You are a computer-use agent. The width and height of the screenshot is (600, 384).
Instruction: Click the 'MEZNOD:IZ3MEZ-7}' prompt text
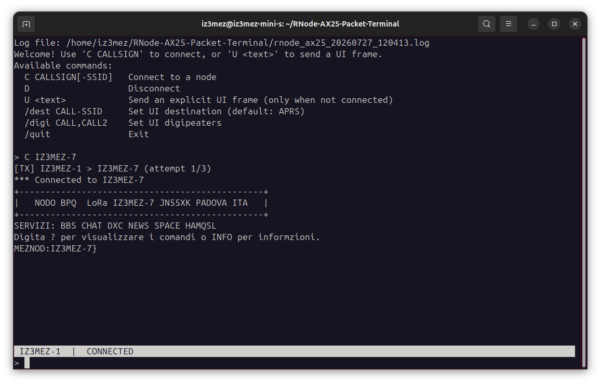[x=55, y=249]
